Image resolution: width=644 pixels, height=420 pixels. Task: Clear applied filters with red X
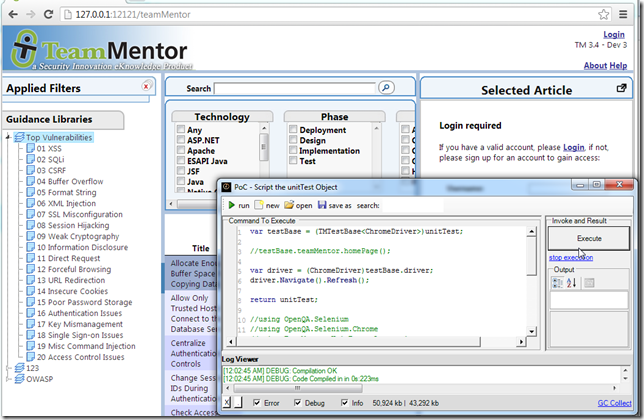(x=146, y=87)
